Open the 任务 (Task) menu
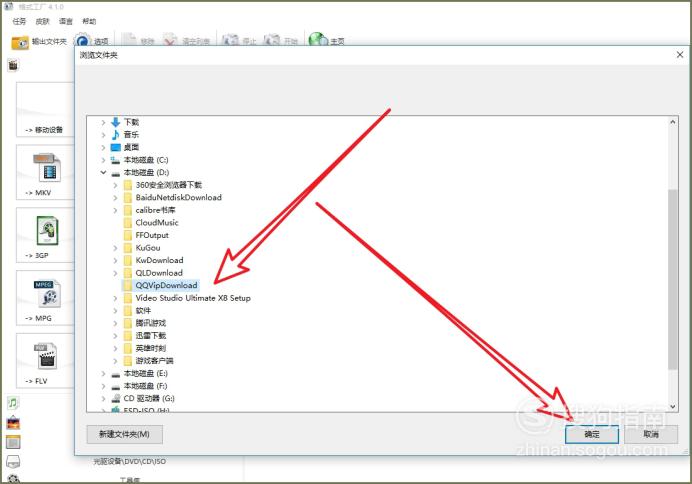Screen dimensions: 692x484 pyautogui.click(x=19, y=21)
